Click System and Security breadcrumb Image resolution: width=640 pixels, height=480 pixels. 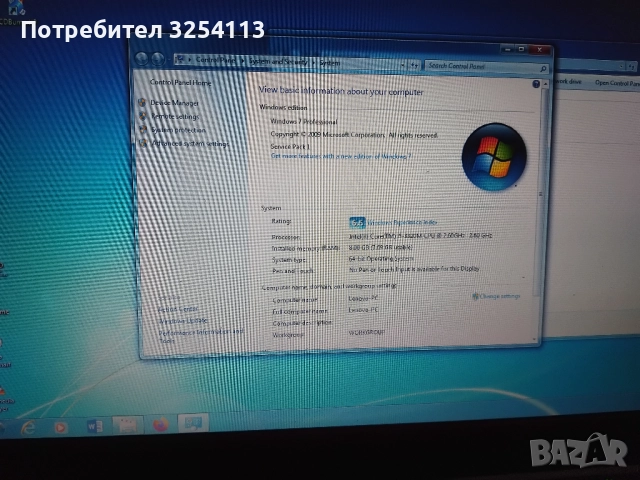(278, 62)
